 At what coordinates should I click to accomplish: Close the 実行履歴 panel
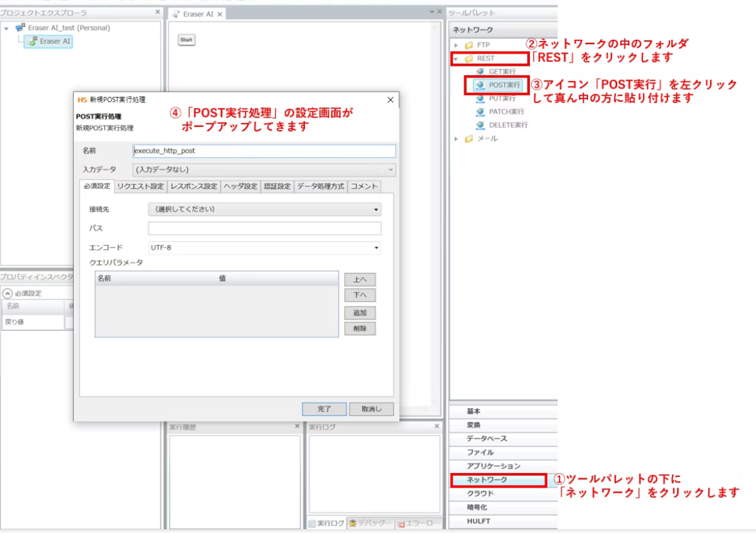click(297, 426)
